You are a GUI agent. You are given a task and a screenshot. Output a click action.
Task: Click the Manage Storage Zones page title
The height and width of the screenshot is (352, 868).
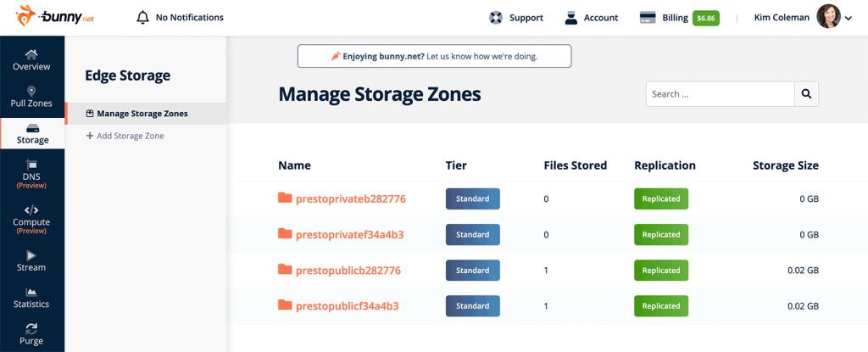click(380, 95)
